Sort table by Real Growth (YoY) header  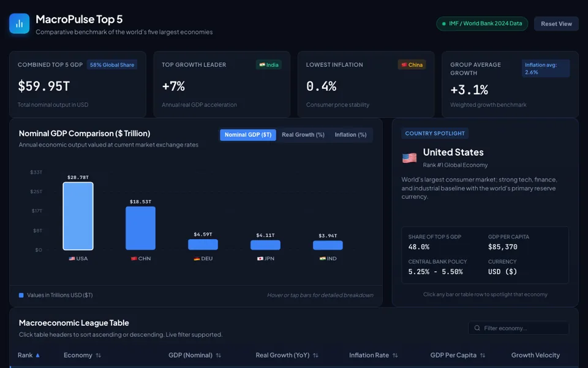tap(287, 355)
